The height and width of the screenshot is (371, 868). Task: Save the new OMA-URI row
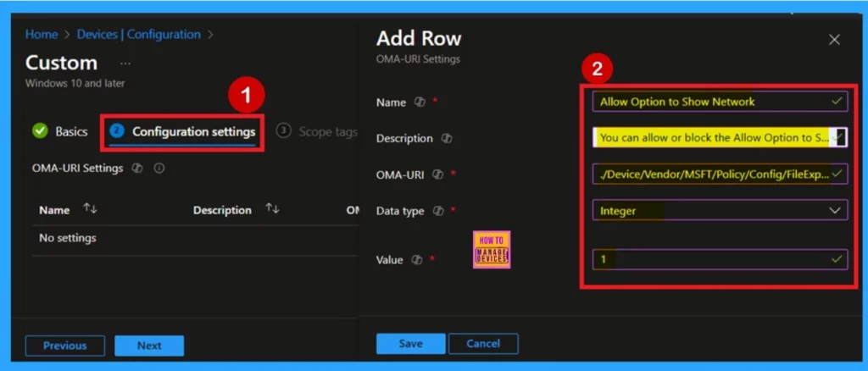point(411,343)
